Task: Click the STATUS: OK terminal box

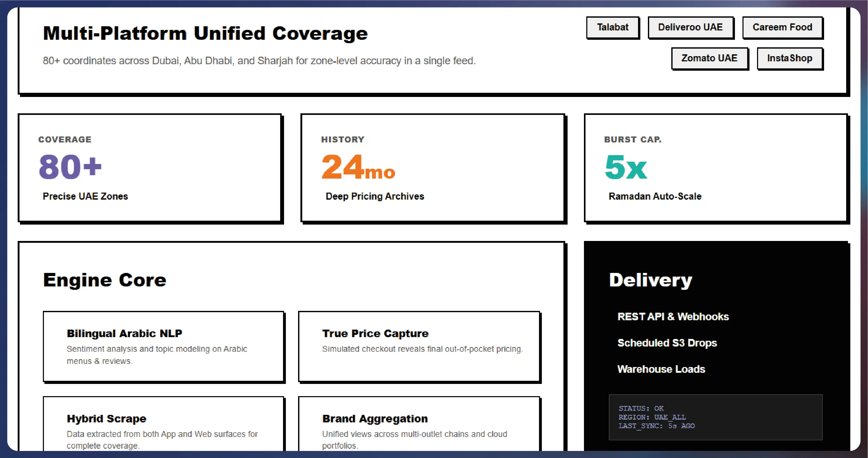Action: 715,417
